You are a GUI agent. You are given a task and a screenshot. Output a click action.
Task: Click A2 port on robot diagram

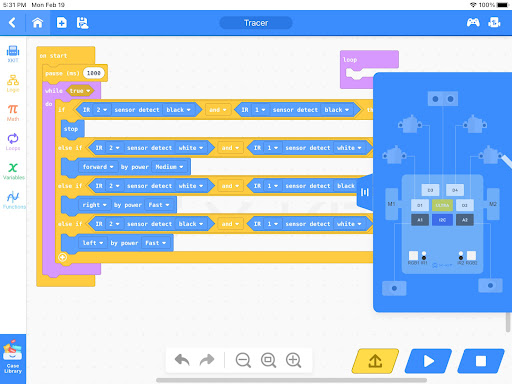[465, 220]
